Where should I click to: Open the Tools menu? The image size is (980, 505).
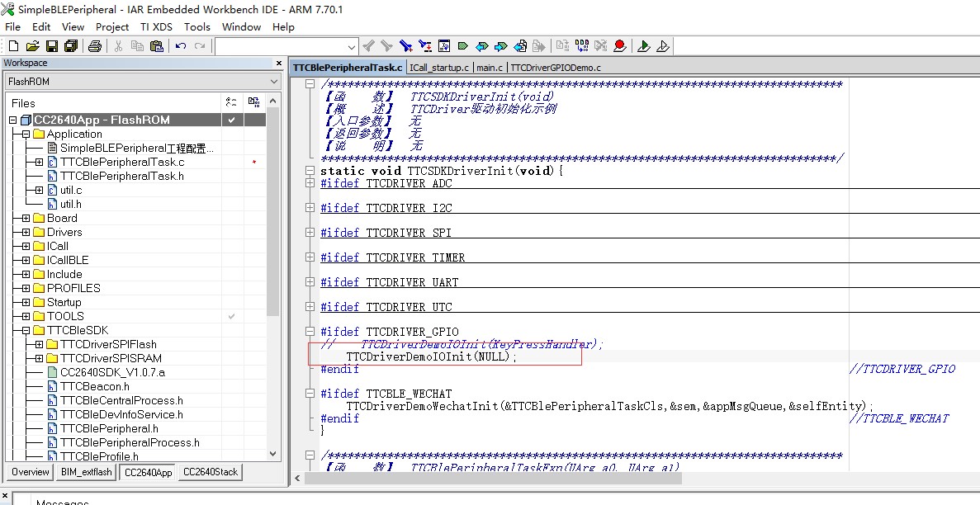coord(196,27)
